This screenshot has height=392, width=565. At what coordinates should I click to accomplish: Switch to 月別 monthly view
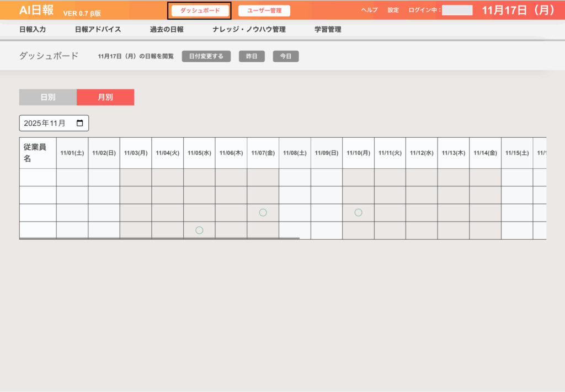105,97
